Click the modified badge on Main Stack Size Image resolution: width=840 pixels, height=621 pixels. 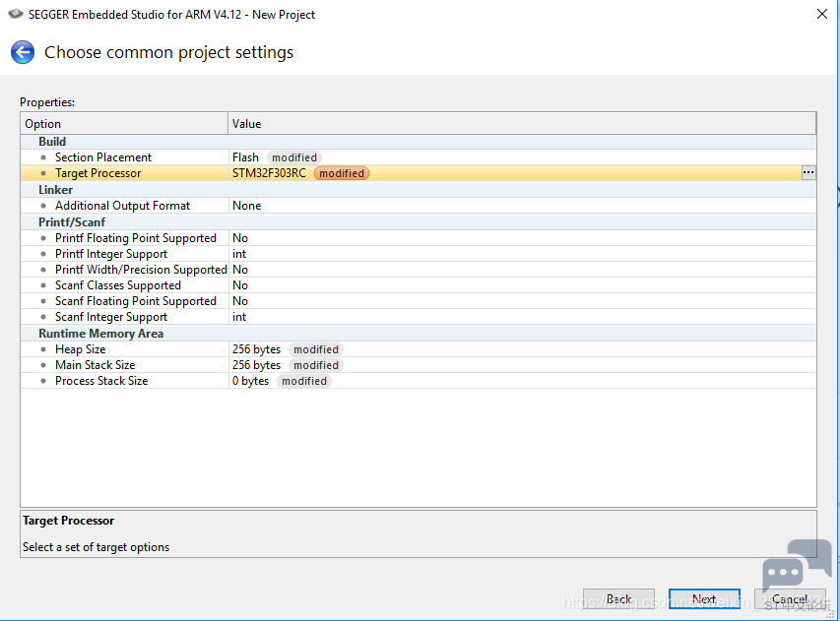click(316, 365)
